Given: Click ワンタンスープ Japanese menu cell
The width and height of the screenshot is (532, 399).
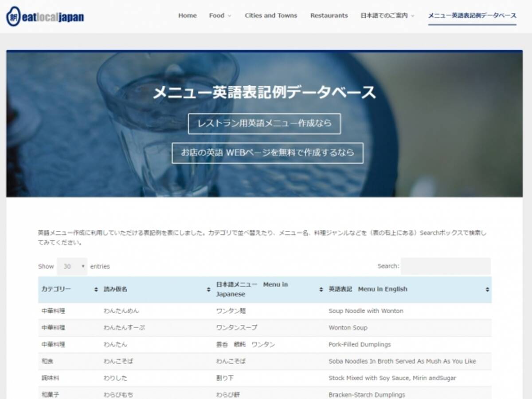Looking at the screenshot, I should coord(237,328).
